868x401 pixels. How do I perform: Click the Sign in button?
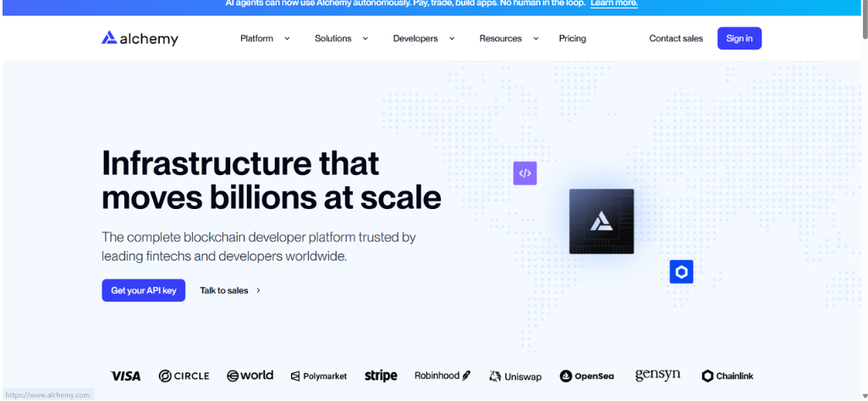[x=739, y=38]
